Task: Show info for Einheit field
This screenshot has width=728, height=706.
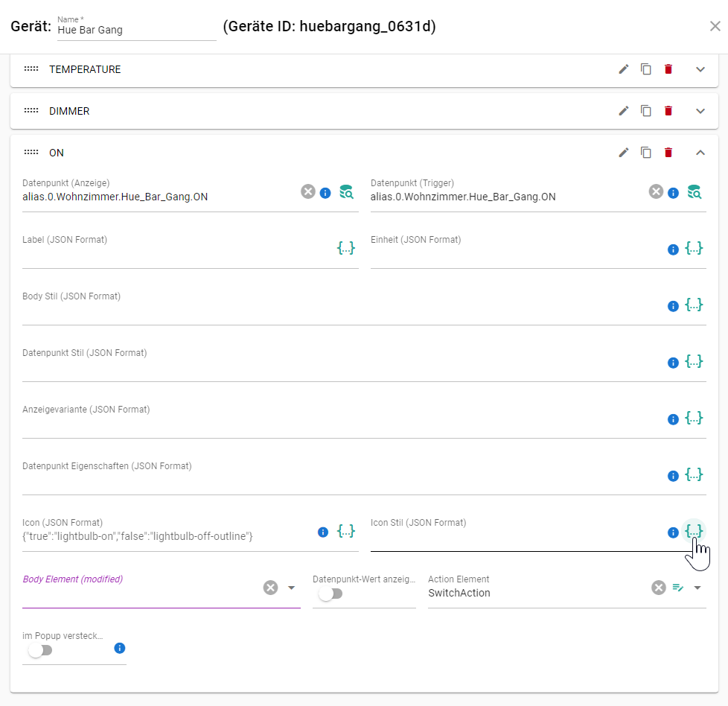Action: pyautogui.click(x=673, y=249)
